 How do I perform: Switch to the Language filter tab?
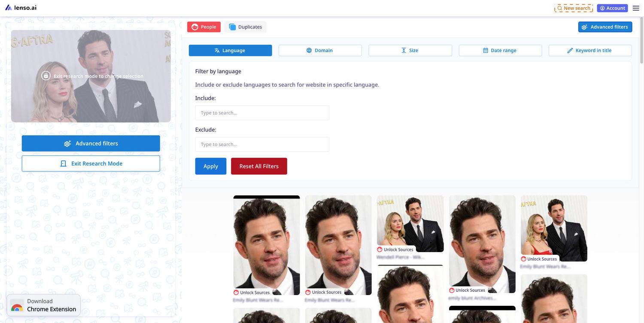(230, 50)
